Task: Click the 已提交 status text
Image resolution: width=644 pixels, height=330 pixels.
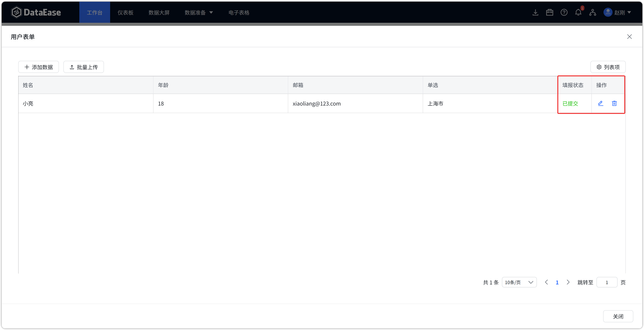Action: 570,103
